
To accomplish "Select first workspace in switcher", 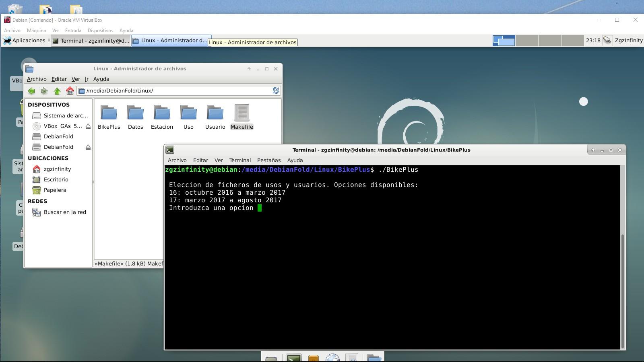I will click(504, 41).
